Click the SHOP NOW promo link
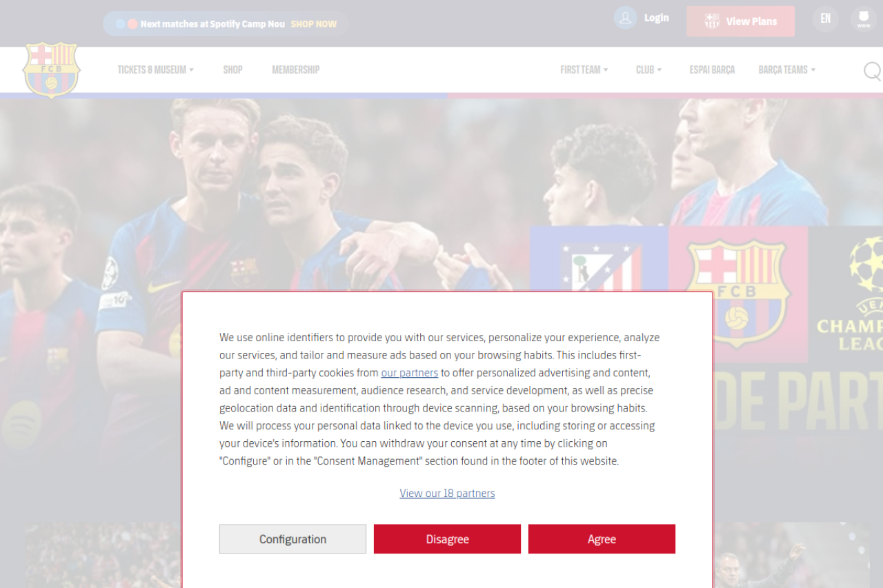The height and width of the screenshot is (588, 883). coord(313,24)
